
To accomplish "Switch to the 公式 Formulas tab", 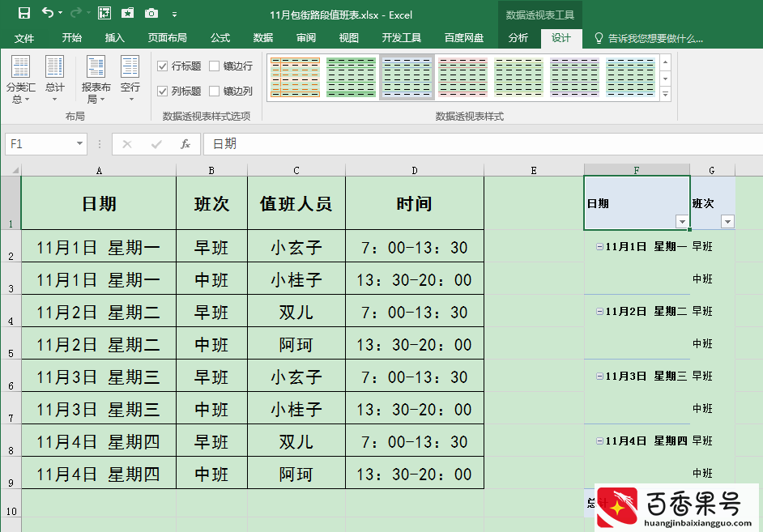I will (220, 38).
